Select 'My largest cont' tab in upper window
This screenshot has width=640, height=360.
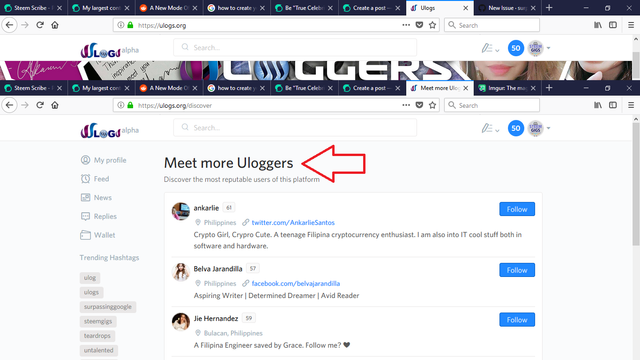[x=101, y=8]
